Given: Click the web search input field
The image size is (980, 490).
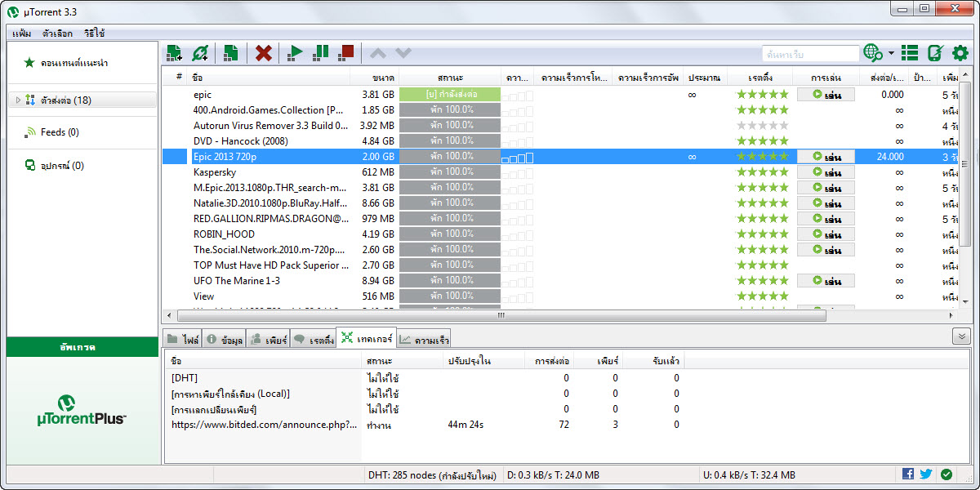Looking at the screenshot, I should click(x=810, y=53).
